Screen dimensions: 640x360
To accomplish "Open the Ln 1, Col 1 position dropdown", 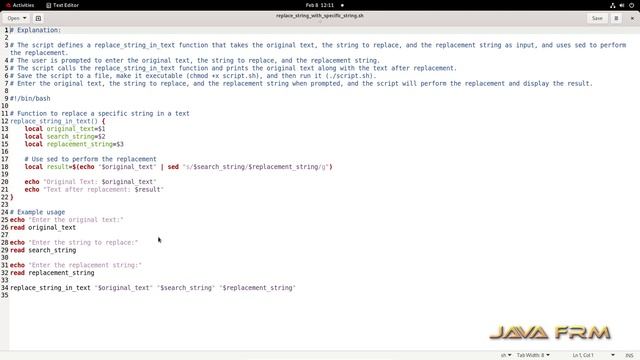I will (x=593, y=355).
